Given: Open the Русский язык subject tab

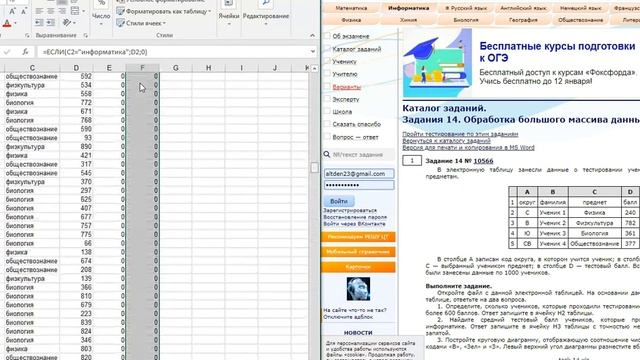Looking at the screenshot, I should [x=466, y=8].
